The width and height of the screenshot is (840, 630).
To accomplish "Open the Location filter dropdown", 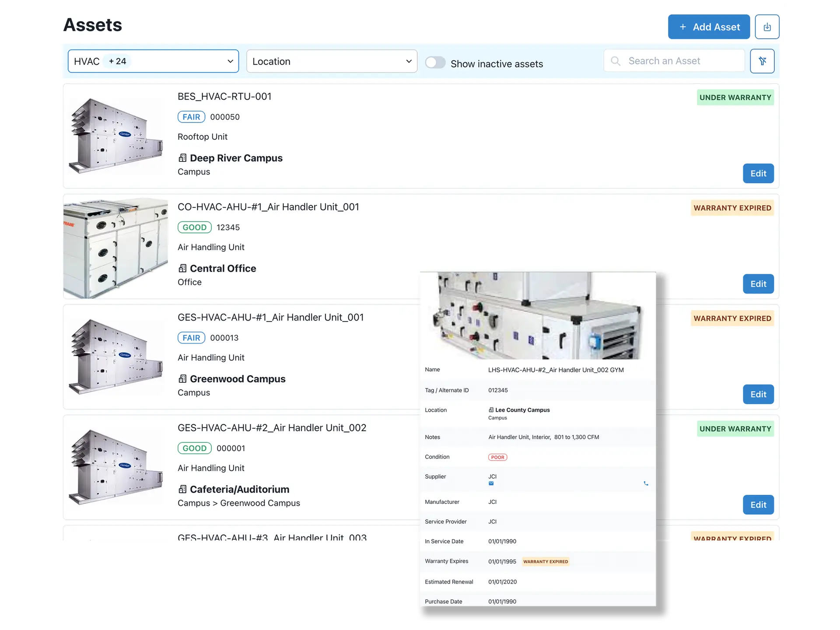I will 332,61.
